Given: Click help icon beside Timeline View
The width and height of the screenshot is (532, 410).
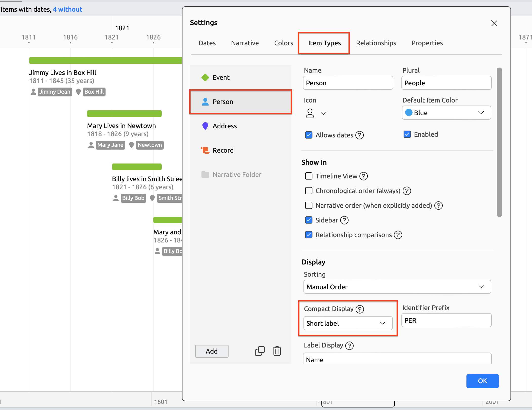Looking at the screenshot, I should pyautogui.click(x=363, y=176).
